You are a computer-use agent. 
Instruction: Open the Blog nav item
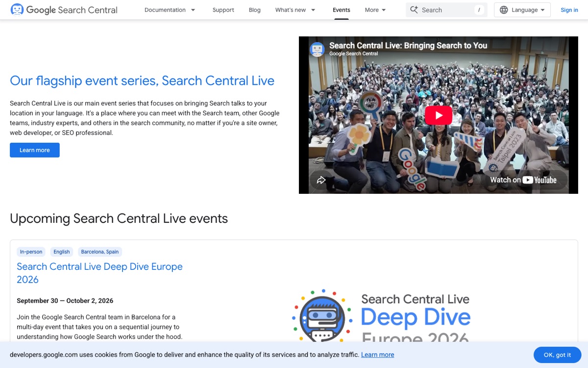[255, 10]
